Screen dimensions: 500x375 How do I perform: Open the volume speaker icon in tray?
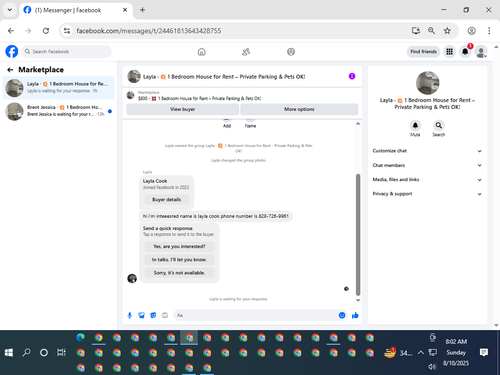(432, 367)
